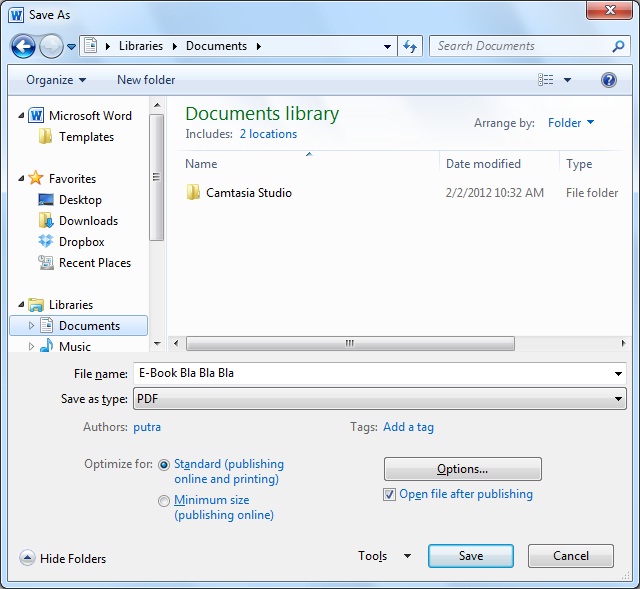
Task: Click the file list horizontal scrollbar thumb
Action: pyautogui.click(x=350, y=343)
